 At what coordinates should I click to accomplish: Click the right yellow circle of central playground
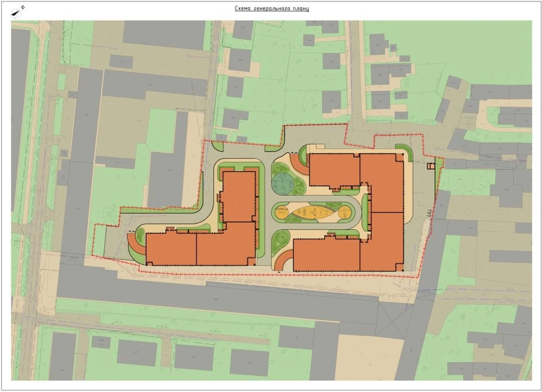tap(344, 213)
